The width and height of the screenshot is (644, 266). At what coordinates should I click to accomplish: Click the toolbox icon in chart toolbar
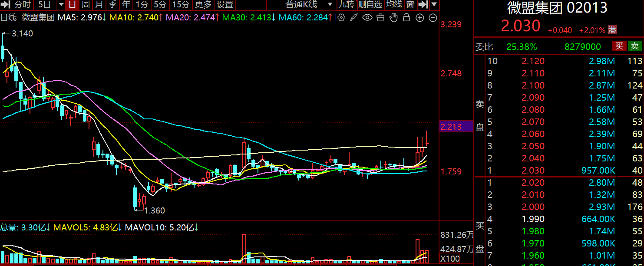[x=380, y=18]
